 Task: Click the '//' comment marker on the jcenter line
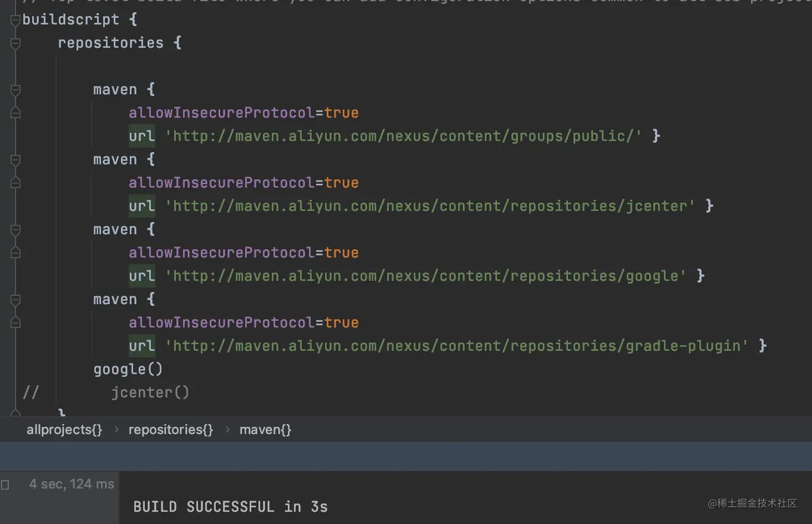point(31,392)
